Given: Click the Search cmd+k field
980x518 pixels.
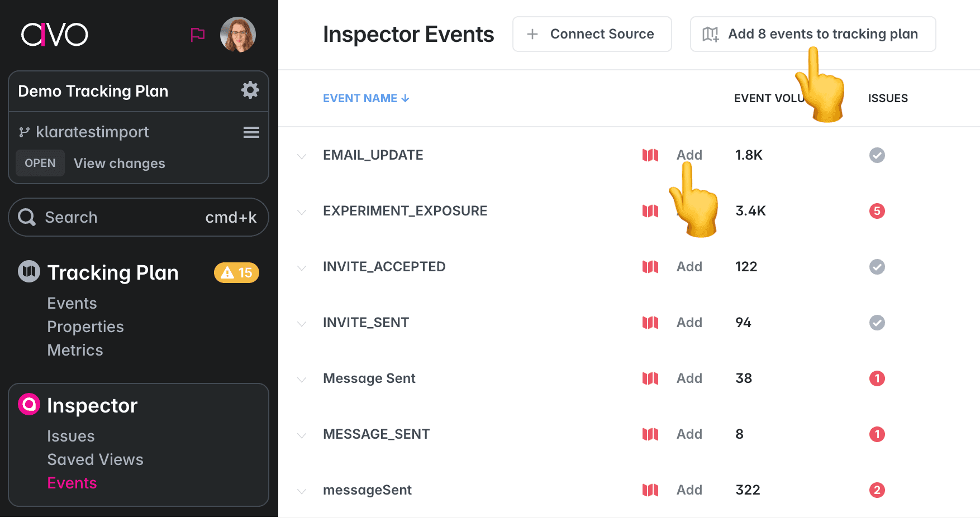Looking at the screenshot, I should 138,217.
